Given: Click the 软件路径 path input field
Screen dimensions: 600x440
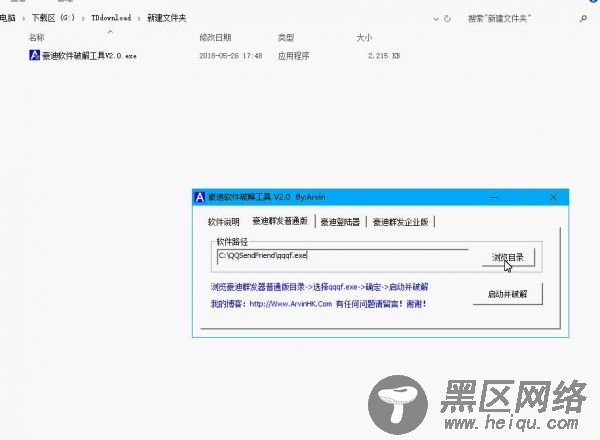Looking at the screenshot, I should (342, 255).
